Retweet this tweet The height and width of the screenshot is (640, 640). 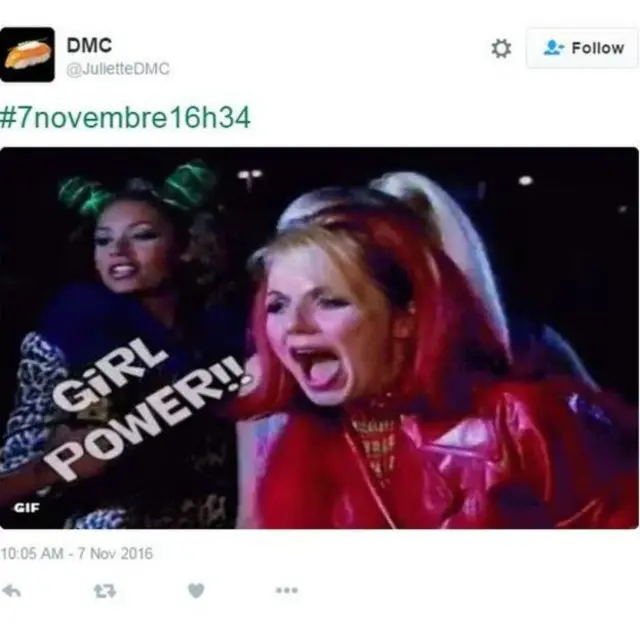(105, 591)
